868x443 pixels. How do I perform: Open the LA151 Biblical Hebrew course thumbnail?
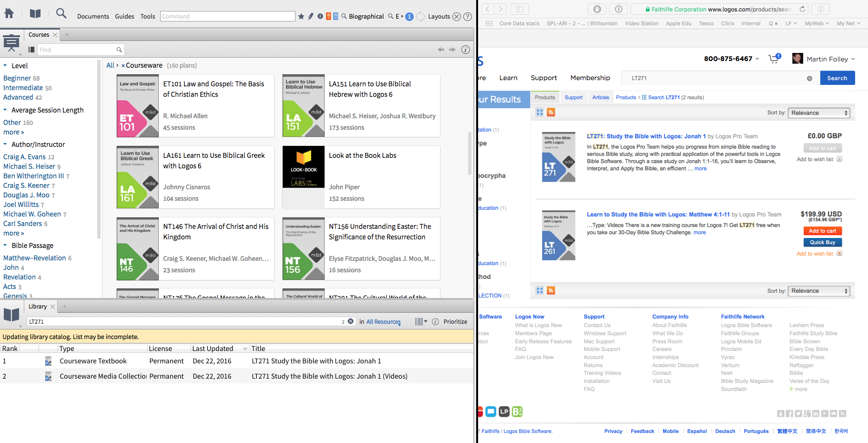click(304, 105)
